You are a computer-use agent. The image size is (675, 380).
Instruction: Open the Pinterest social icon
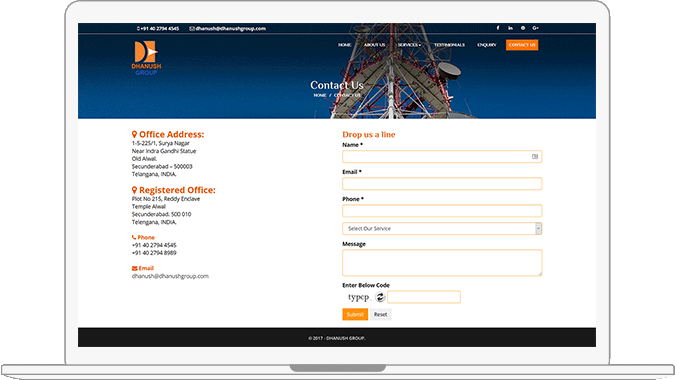[x=523, y=28]
